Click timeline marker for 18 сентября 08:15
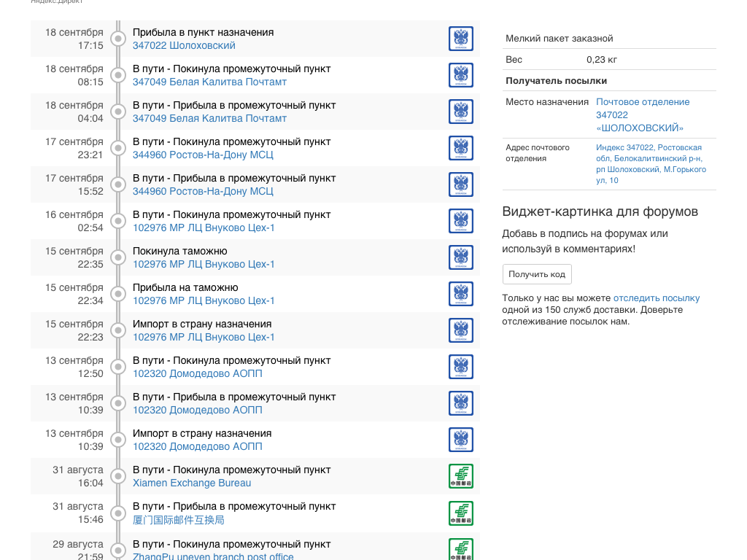Screen dimensions: 747x560 coord(117,75)
